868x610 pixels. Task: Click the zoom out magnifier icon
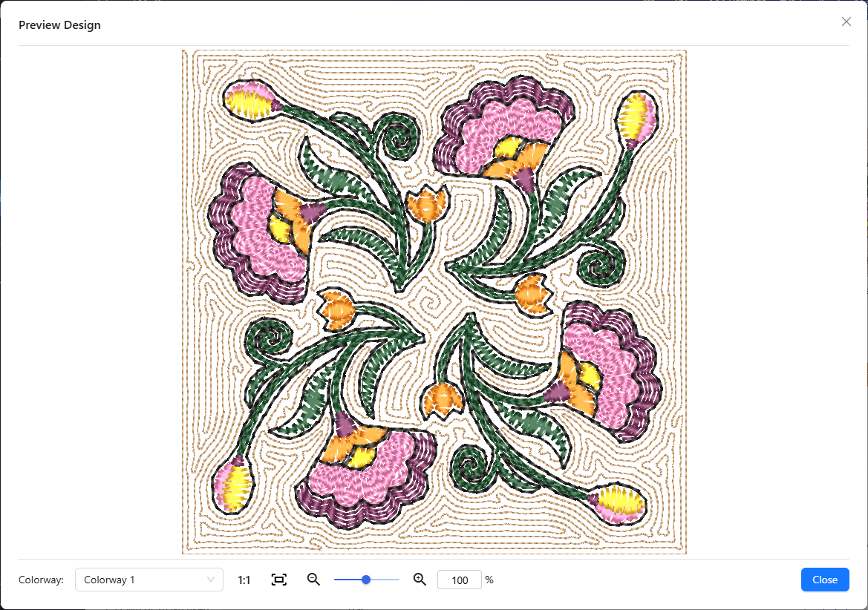click(x=313, y=580)
